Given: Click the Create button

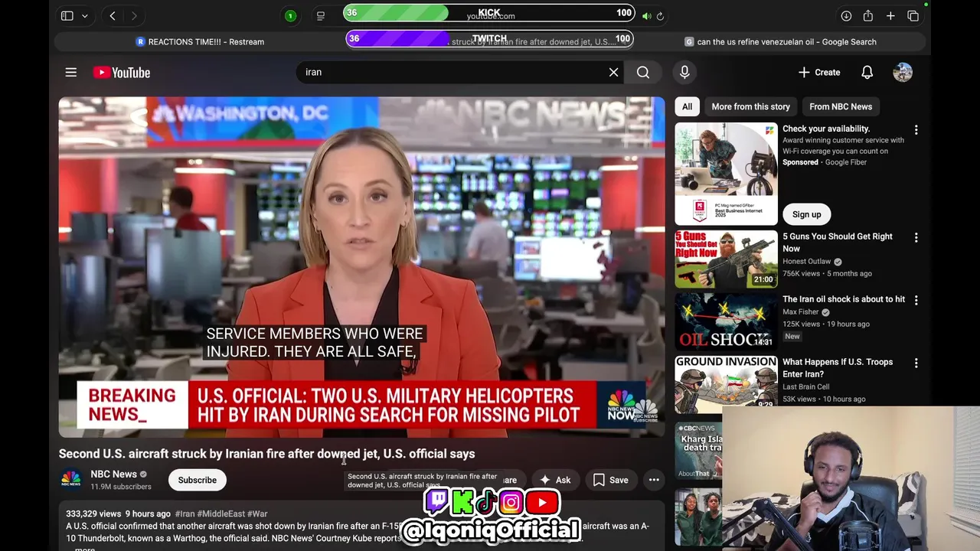Looking at the screenshot, I should [x=819, y=72].
